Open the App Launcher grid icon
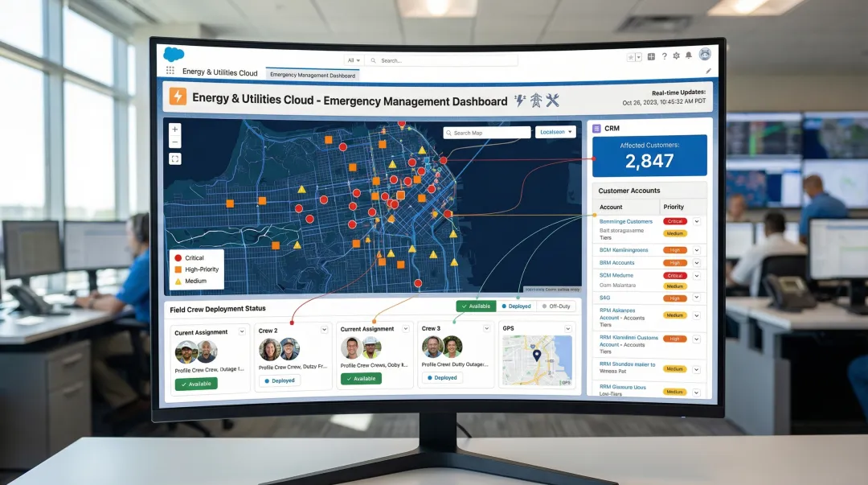The image size is (868, 485). pos(170,71)
